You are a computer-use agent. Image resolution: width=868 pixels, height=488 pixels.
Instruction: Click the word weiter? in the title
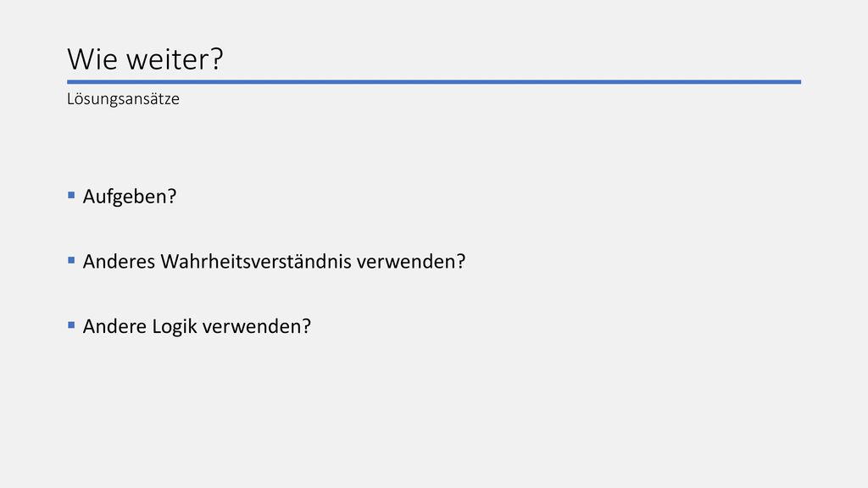tap(175, 58)
